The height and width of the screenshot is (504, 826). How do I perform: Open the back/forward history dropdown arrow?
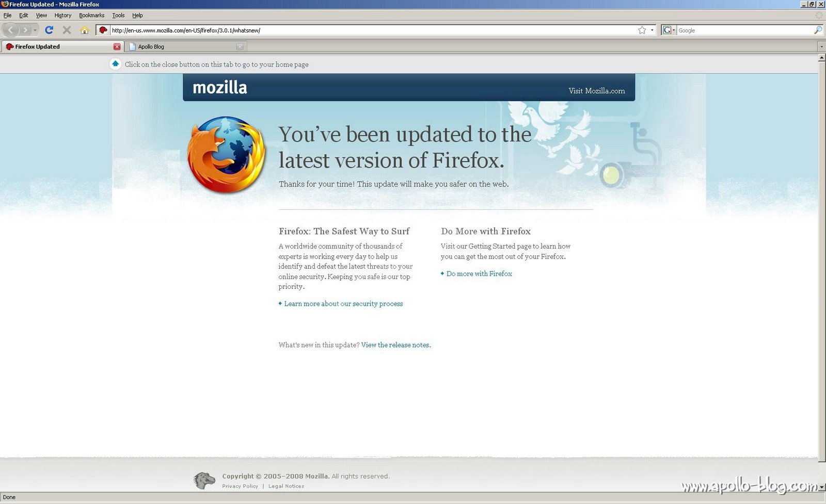pyautogui.click(x=35, y=30)
